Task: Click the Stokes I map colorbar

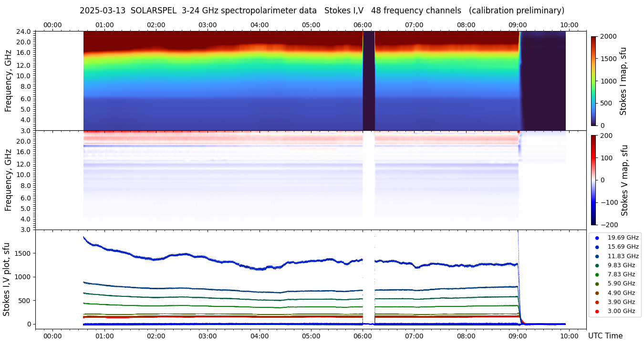Action: pos(593,81)
